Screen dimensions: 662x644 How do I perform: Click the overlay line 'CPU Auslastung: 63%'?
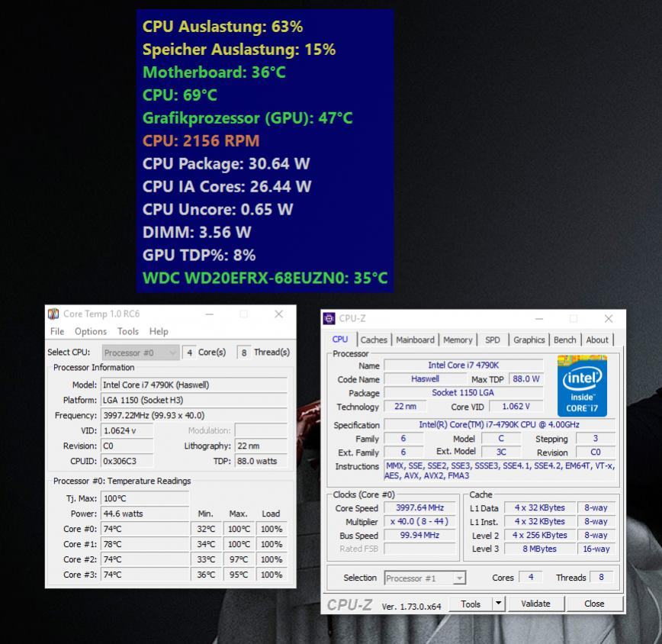click(x=223, y=27)
